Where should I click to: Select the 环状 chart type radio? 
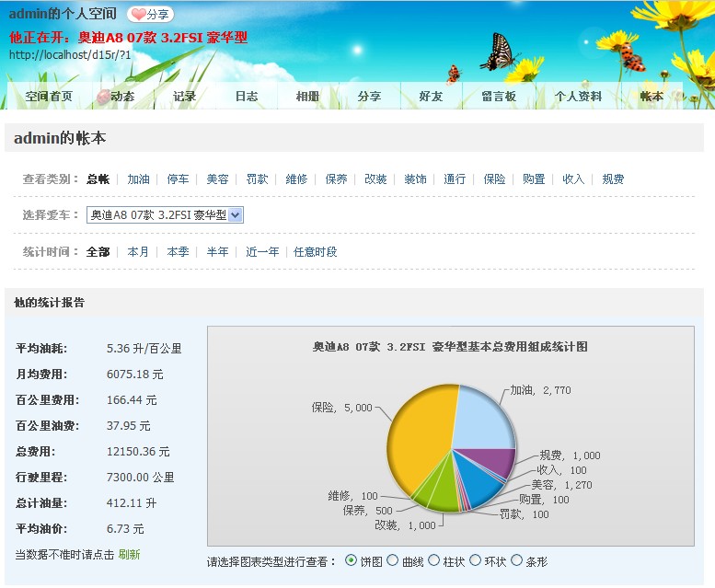[475, 560]
